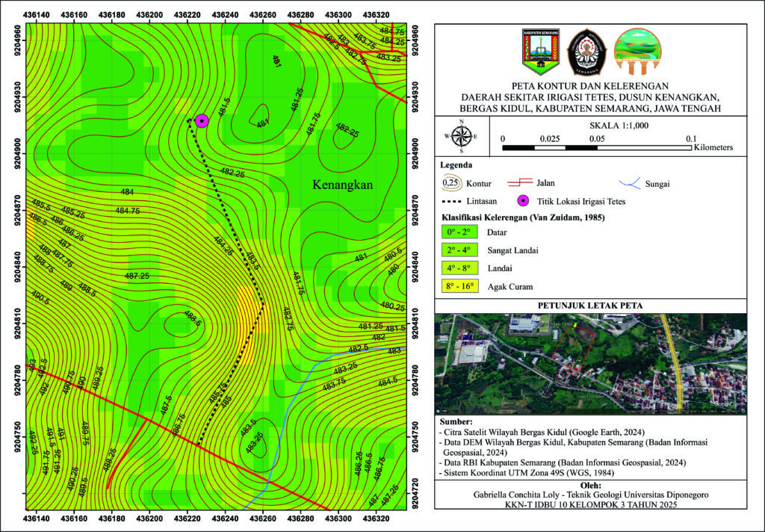
Task: Click the red Jalan line symbol in legend
Action: click(x=520, y=182)
